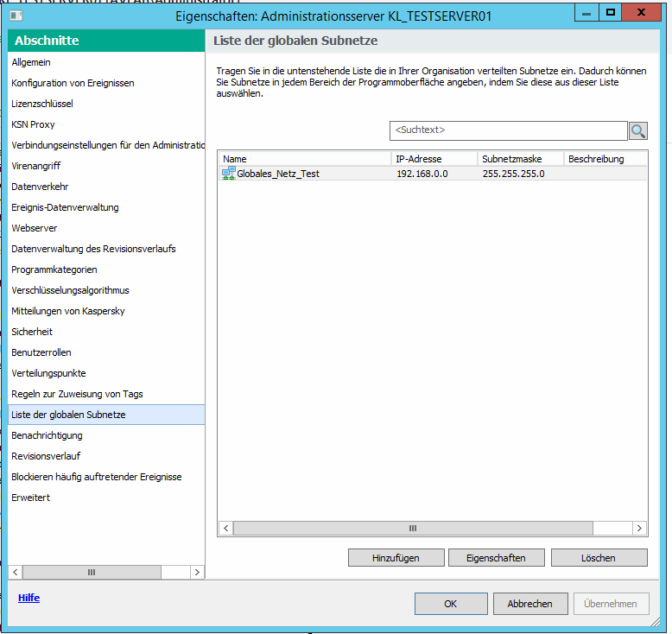Click the Übernehmen button
The width and height of the screenshot is (672, 634).
pyautogui.click(x=611, y=604)
